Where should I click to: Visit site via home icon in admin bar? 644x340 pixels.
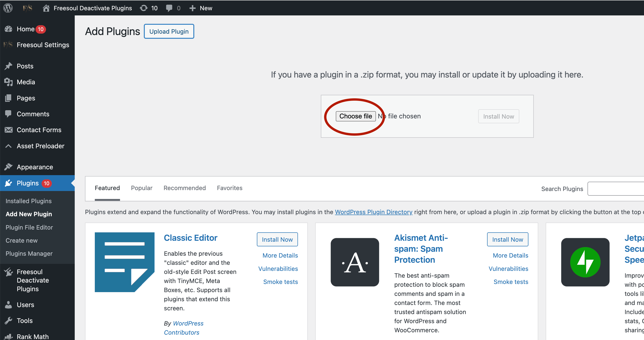coord(46,8)
